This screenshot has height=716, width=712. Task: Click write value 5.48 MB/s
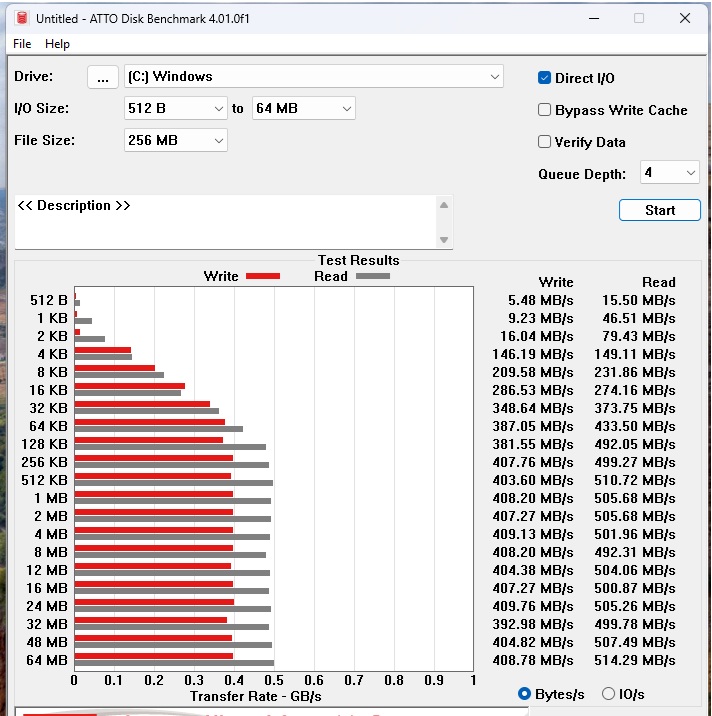click(x=540, y=300)
